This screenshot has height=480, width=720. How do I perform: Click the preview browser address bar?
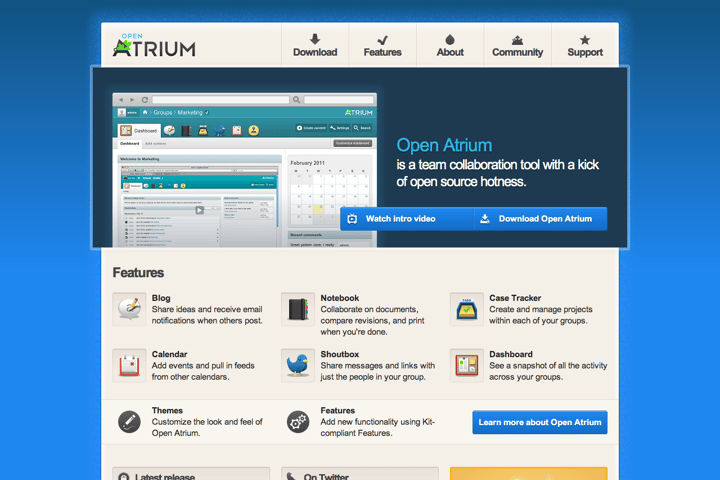tap(221, 100)
